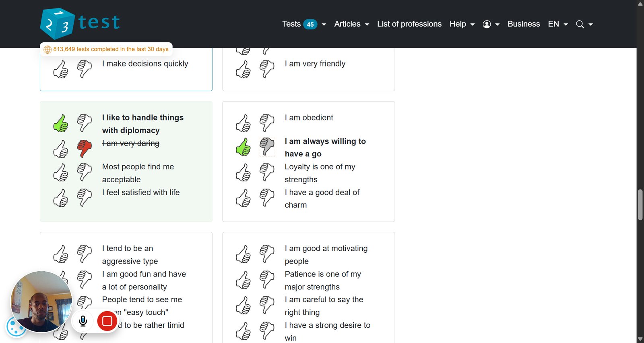Click the scrollbar down arrow
Screen dimensions: 644x343
[640, 339]
